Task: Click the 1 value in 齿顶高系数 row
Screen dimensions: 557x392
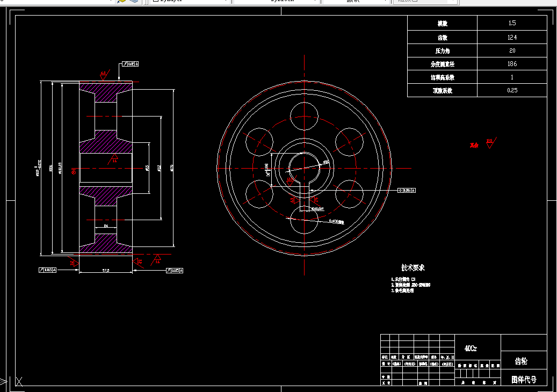Action: click(512, 77)
